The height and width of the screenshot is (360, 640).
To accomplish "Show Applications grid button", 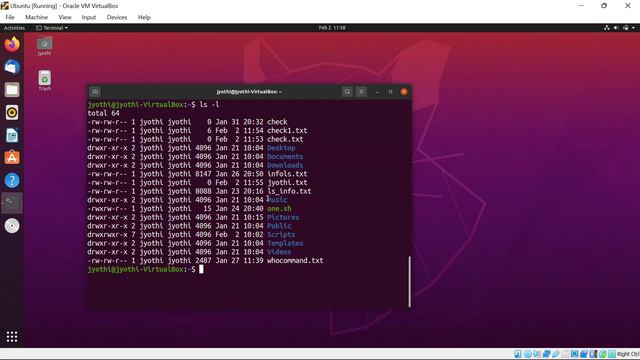I will (12, 337).
